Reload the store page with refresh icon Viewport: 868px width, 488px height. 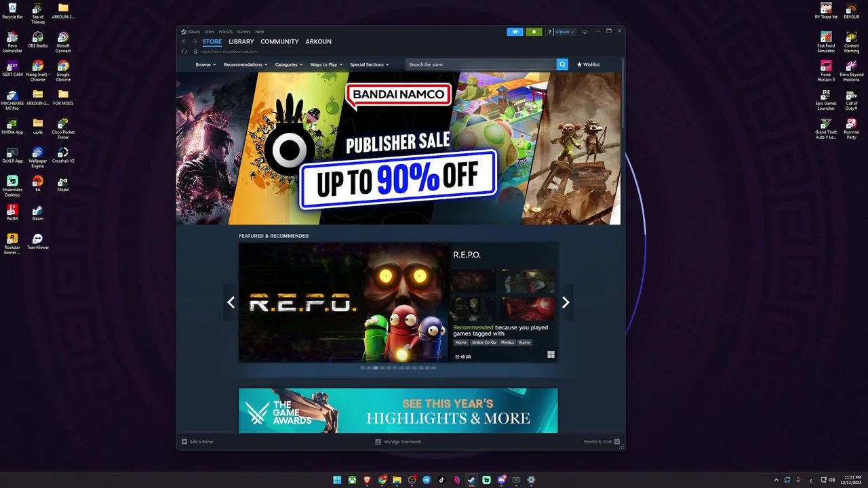pyautogui.click(x=184, y=52)
